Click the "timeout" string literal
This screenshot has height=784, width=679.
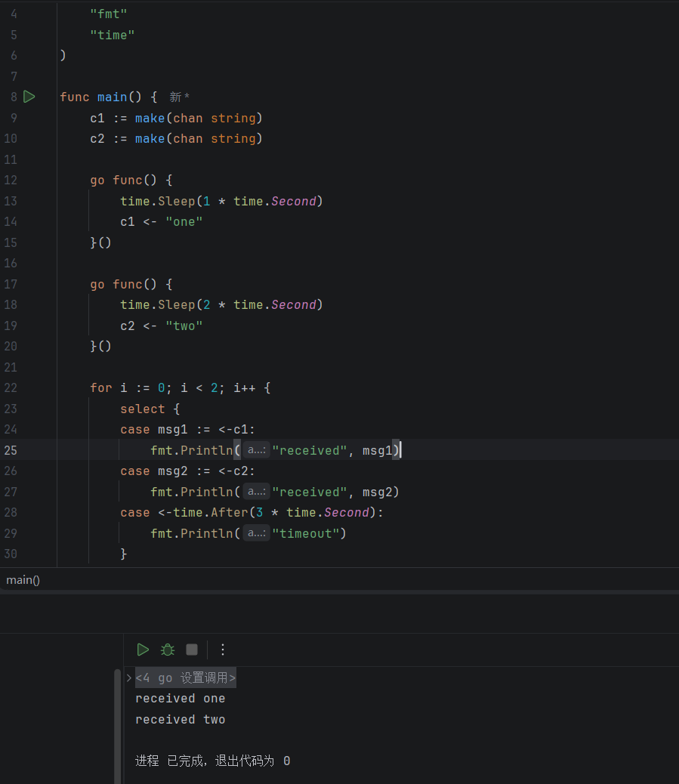click(306, 533)
